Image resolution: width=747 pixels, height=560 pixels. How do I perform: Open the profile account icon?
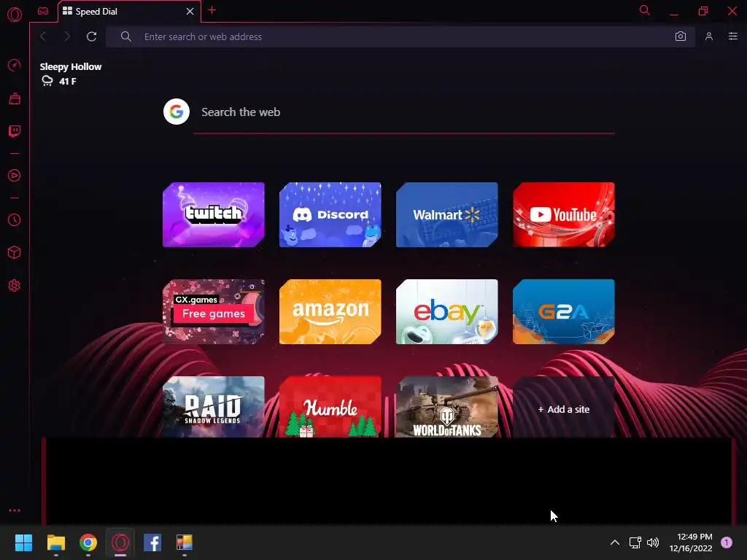coord(709,36)
